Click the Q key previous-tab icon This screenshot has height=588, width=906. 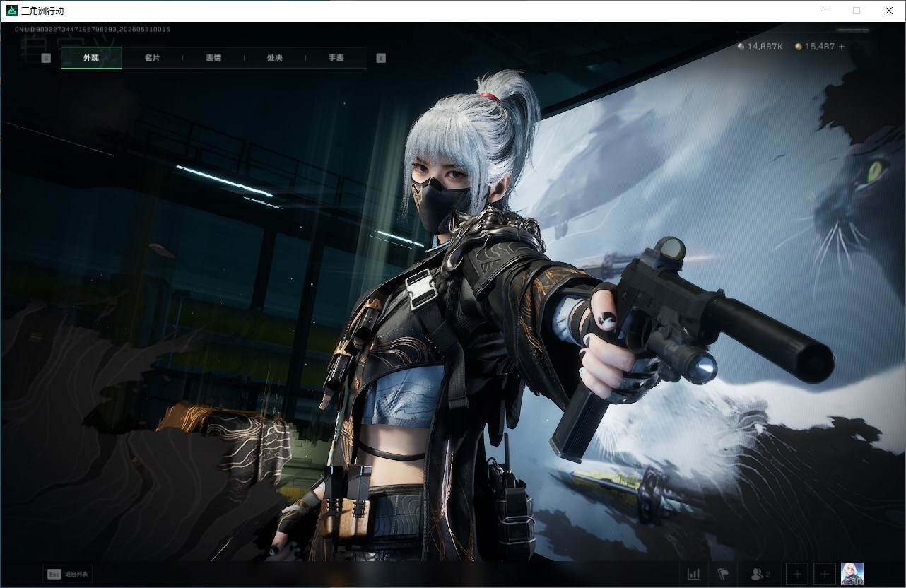pyautogui.click(x=46, y=58)
